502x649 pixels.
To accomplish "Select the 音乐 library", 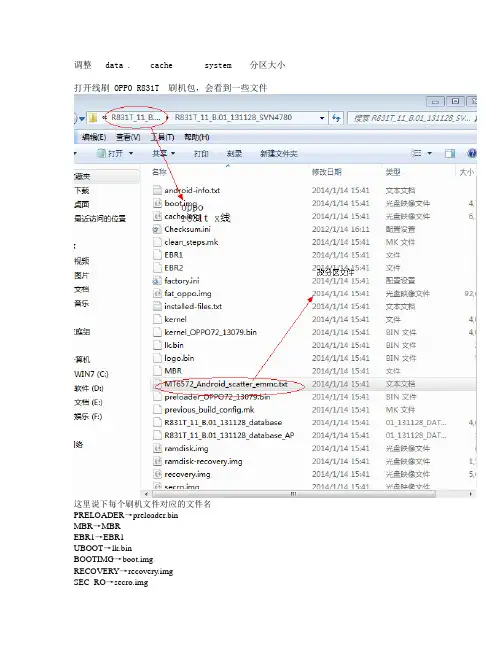I will tap(82, 303).
